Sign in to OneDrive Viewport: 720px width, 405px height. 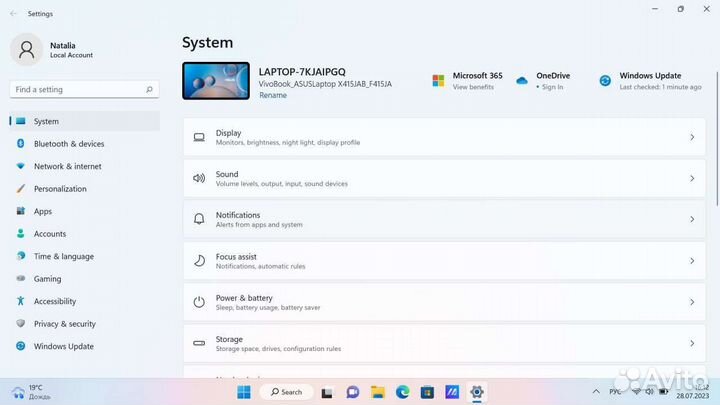point(552,87)
